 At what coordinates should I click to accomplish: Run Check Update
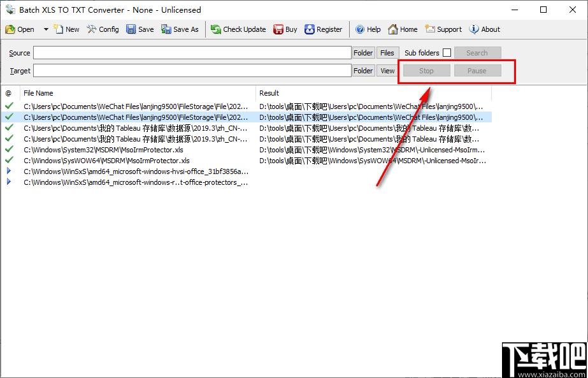[x=238, y=29]
